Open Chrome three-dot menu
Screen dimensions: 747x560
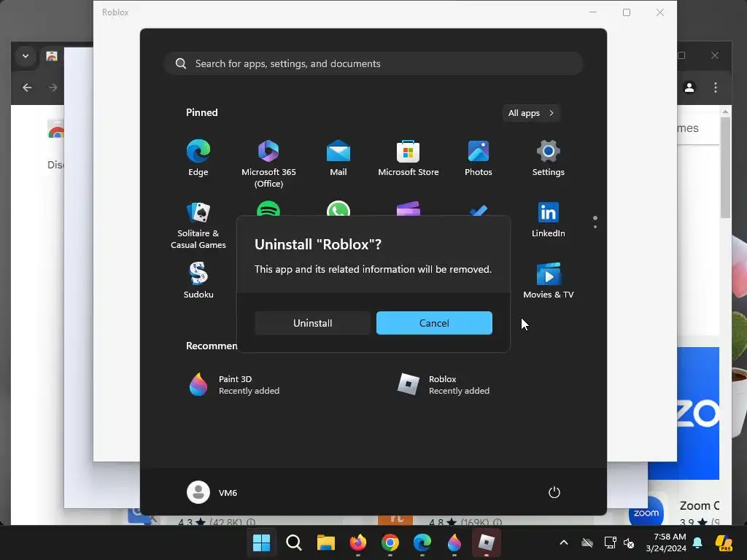coord(716,87)
